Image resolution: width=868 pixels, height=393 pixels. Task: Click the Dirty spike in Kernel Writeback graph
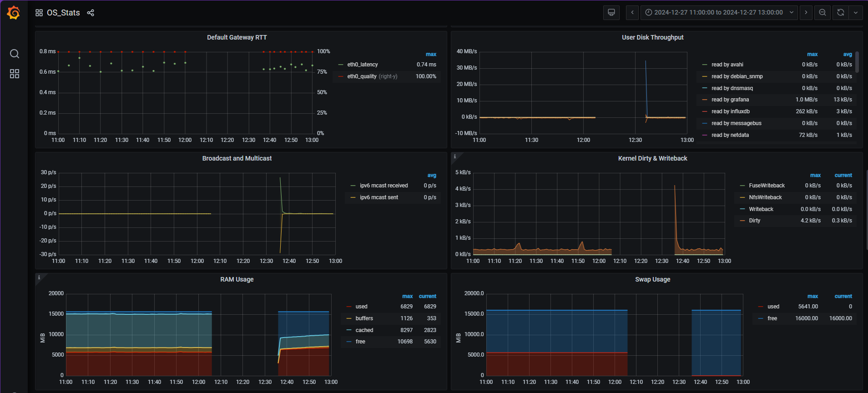(x=675, y=214)
